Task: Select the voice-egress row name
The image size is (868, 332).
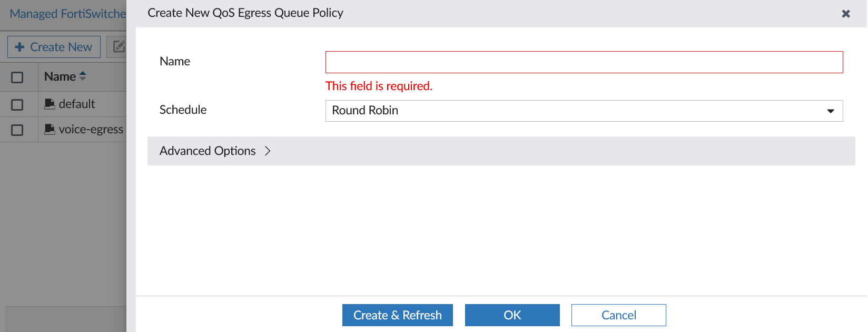Action: pos(91,130)
